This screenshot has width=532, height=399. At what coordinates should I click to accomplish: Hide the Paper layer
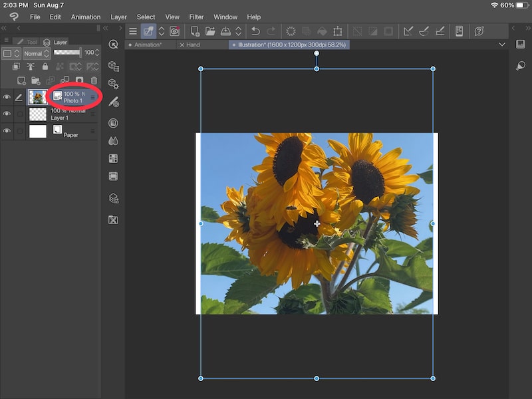pyautogui.click(x=7, y=129)
